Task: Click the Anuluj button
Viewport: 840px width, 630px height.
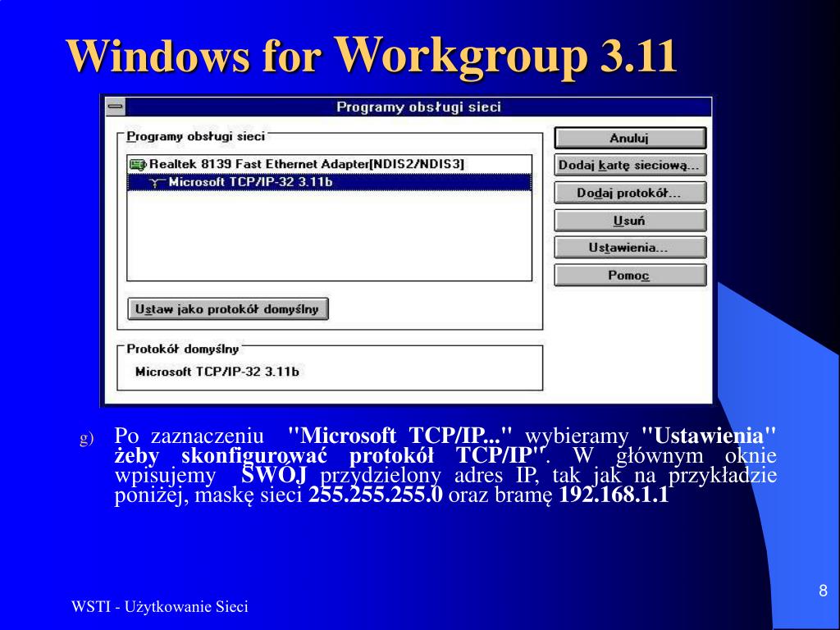Action: (x=630, y=138)
